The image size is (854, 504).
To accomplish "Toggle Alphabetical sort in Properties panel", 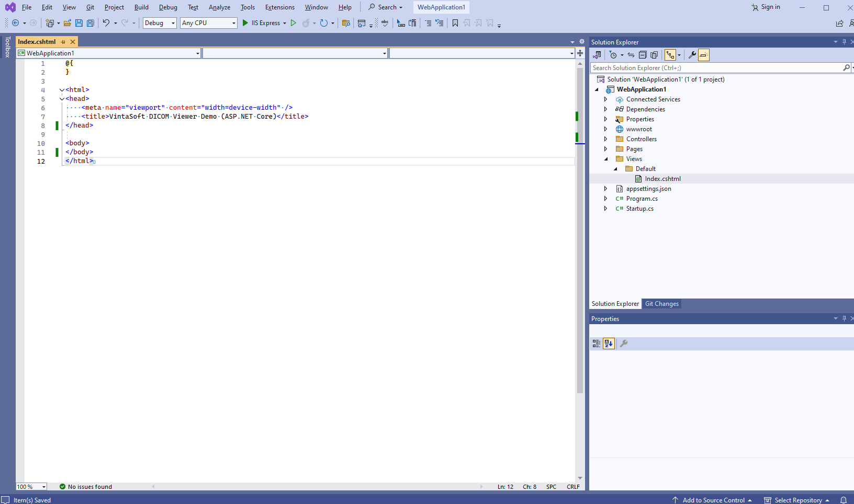I will [x=609, y=343].
